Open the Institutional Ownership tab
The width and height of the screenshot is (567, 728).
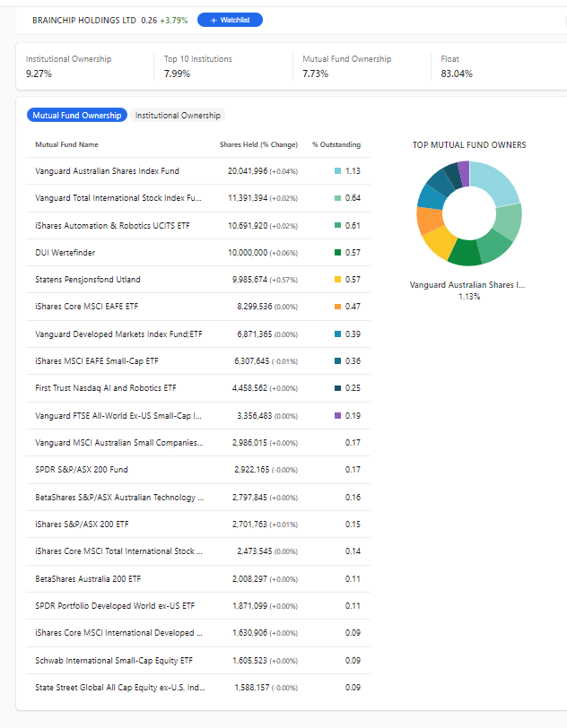coord(178,115)
